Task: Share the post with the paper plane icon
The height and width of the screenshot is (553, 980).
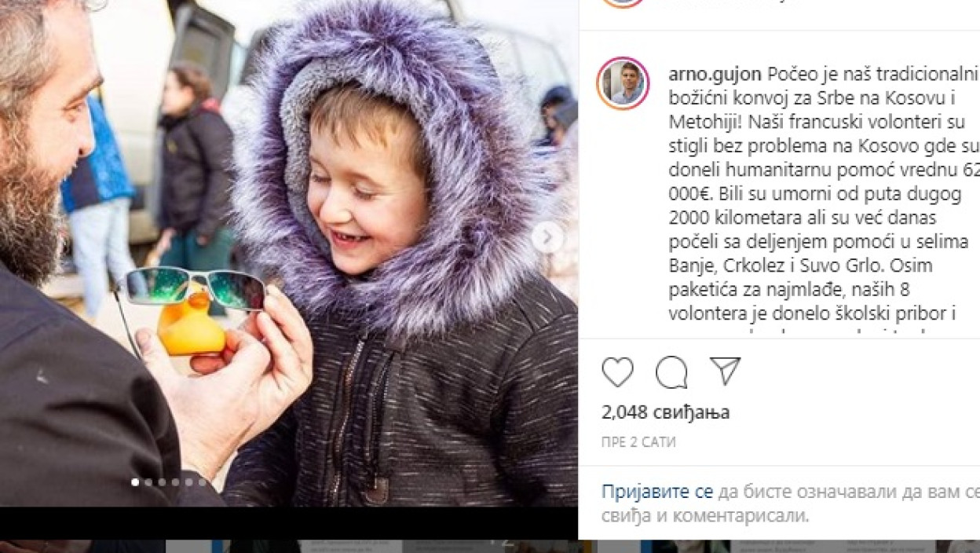Action: tap(725, 371)
